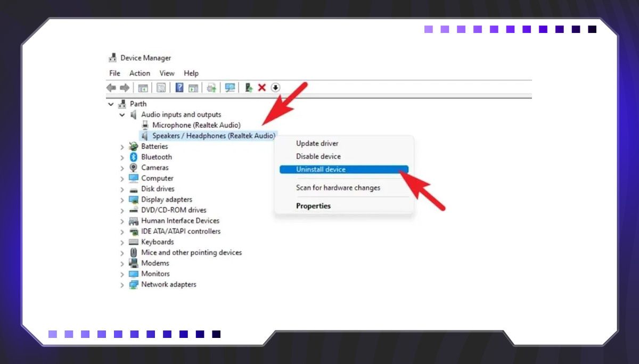Image resolution: width=639 pixels, height=364 pixels.
Task: Click the Back arrow in the toolbar
Action: coord(111,88)
